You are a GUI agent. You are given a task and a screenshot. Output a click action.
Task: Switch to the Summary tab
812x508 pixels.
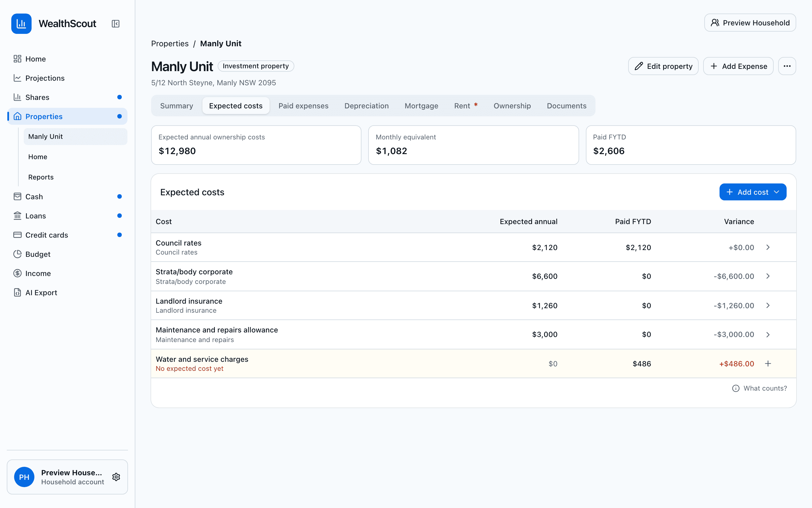(x=176, y=106)
